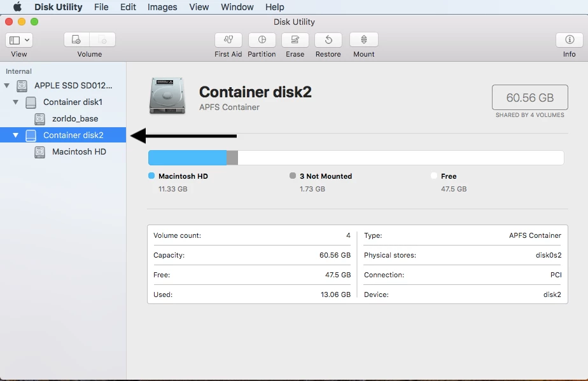
Task: Click the Container disk1 icon in sidebar
Action: [31, 102]
